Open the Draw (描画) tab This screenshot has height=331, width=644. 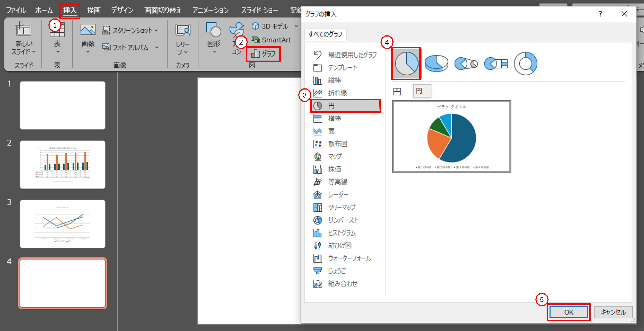94,10
